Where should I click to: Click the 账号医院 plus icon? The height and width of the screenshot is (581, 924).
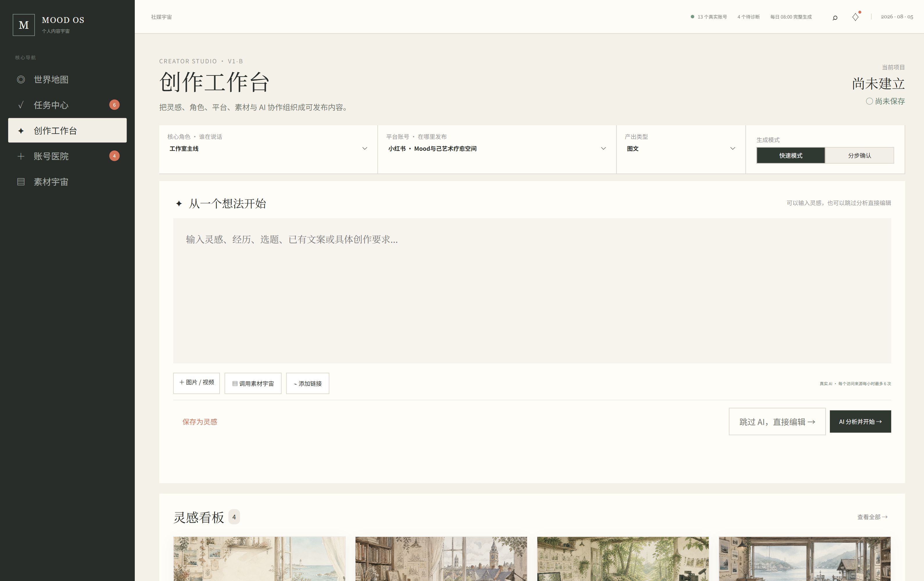pyautogui.click(x=21, y=156)
